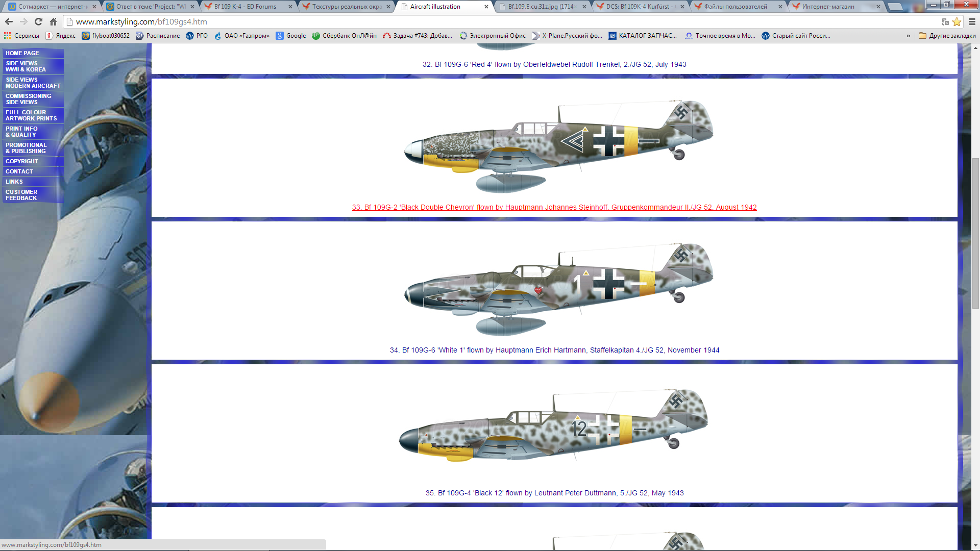Open the CUSTOMER FEEDBACK menu item

[x=33, y=195]
